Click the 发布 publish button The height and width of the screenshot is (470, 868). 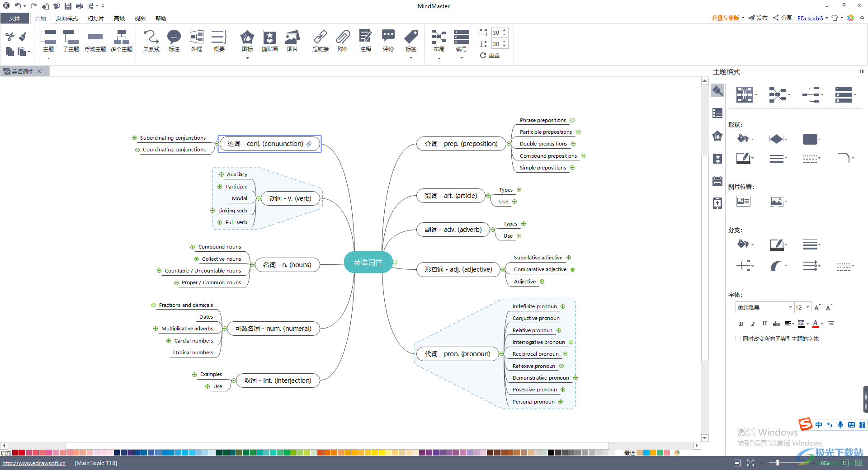click(758, 18)
